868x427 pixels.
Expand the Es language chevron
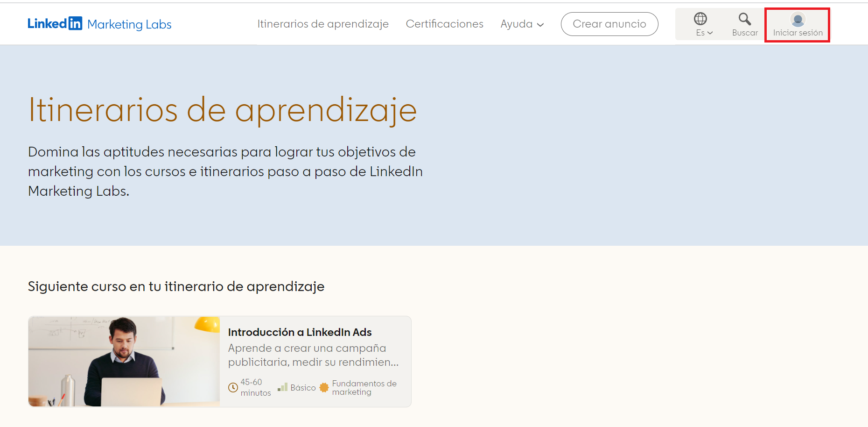[710, 33]
